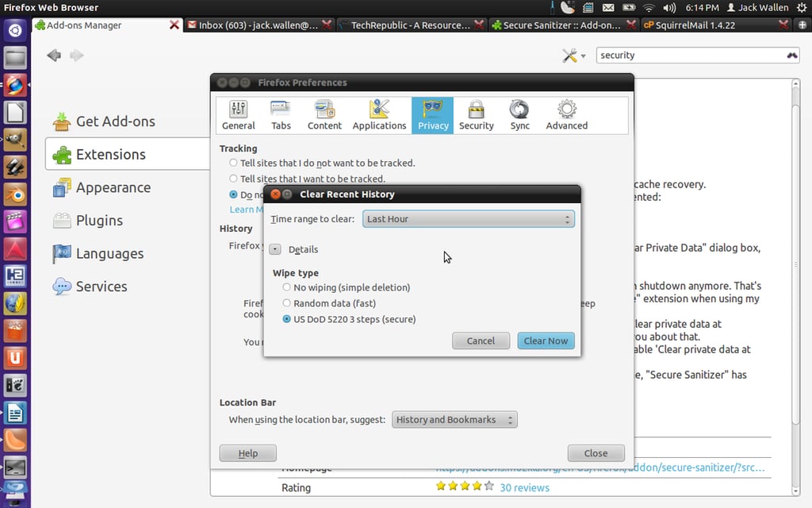Switch to the Privacy preferences tab
Viewport: 812px width, 508px height.
tap(432, 115)
